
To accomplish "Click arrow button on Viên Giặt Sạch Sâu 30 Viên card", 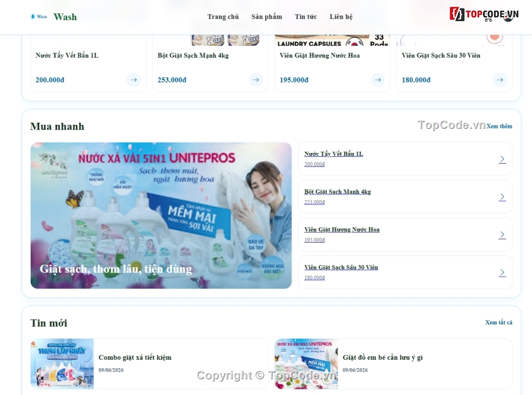I will point(500,80).
